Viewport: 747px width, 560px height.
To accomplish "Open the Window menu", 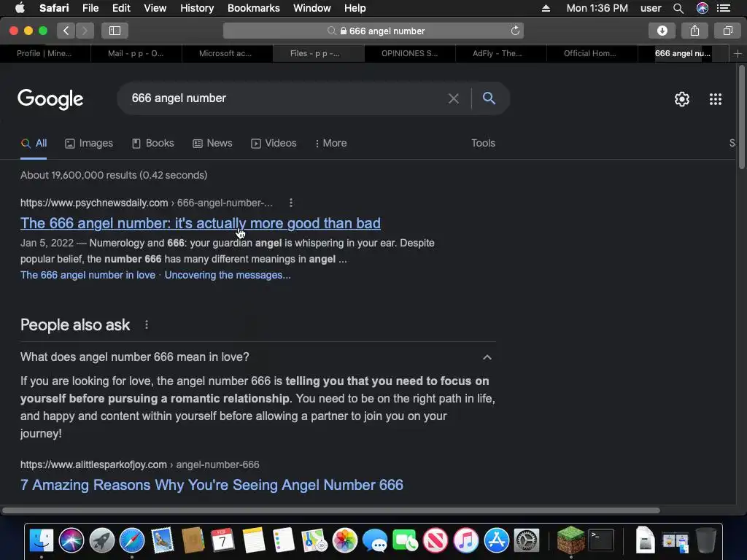I will coord(311,8).
